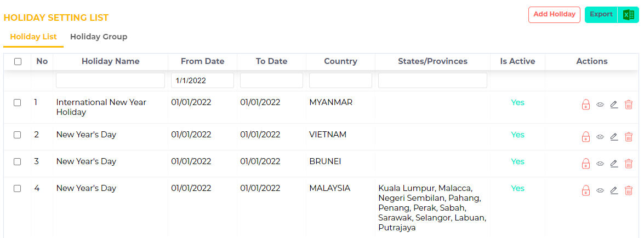View details eye icon for Myanmar row
This screenshot has width=644, height=238.
click(x=600, y=105)
